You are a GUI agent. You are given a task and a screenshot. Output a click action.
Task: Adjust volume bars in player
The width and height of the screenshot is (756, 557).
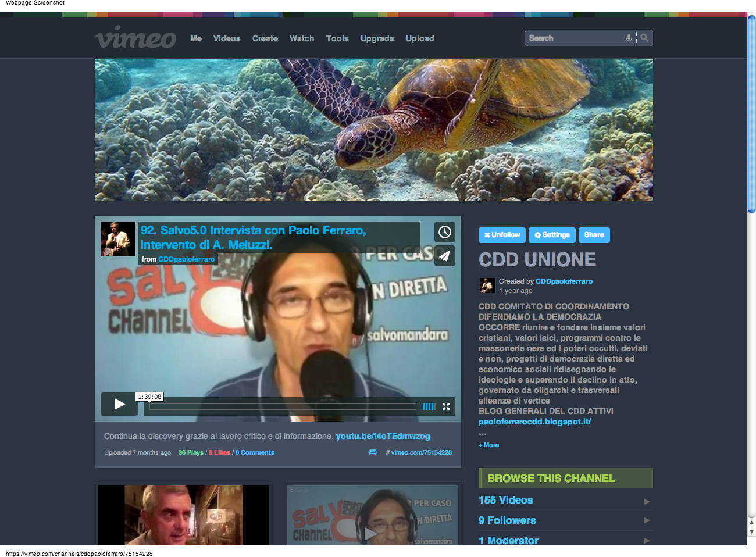[x=429, y=406]
